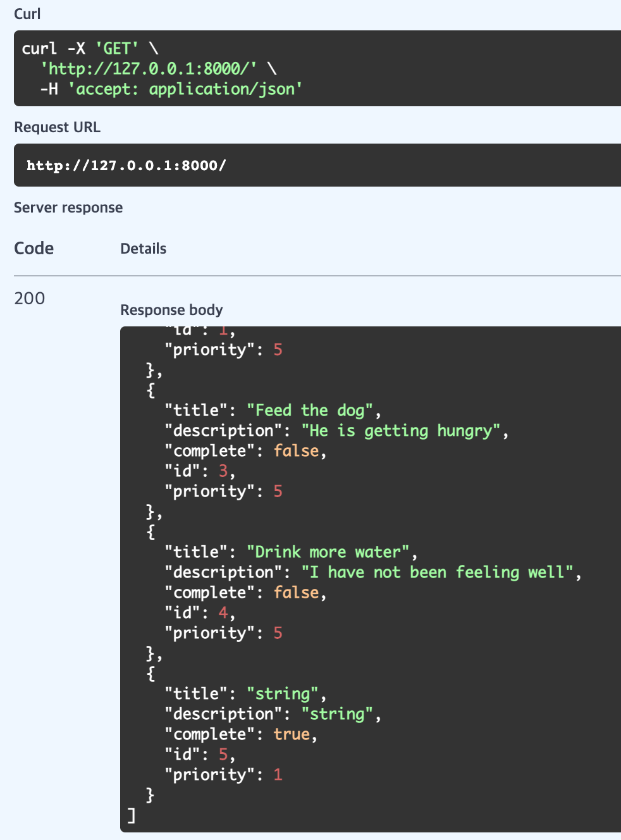Image resolution: width=621 pixels, height=840 pixels.
Task: Click the 'Server response' heading
Action: pos(68,207)
